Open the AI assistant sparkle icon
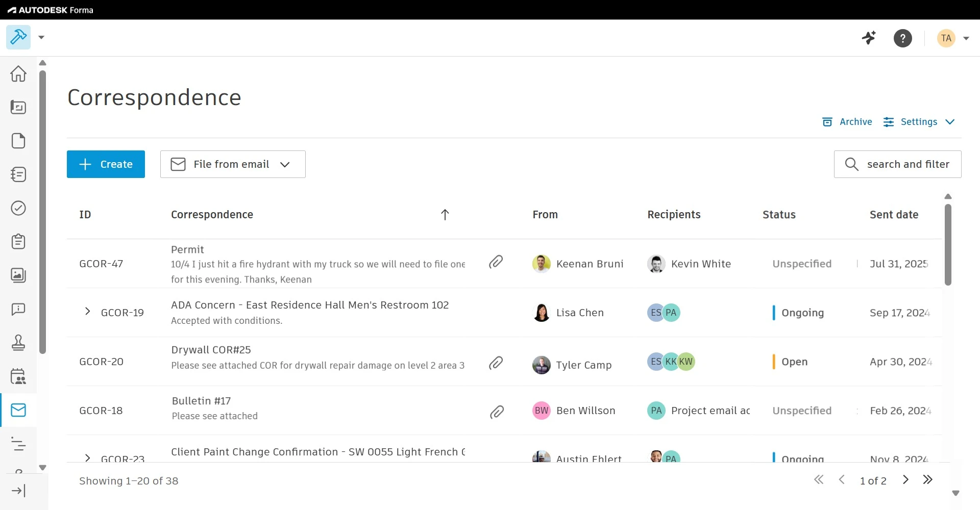Viewport: 980px width, 510px height. (x=869, y=38)
